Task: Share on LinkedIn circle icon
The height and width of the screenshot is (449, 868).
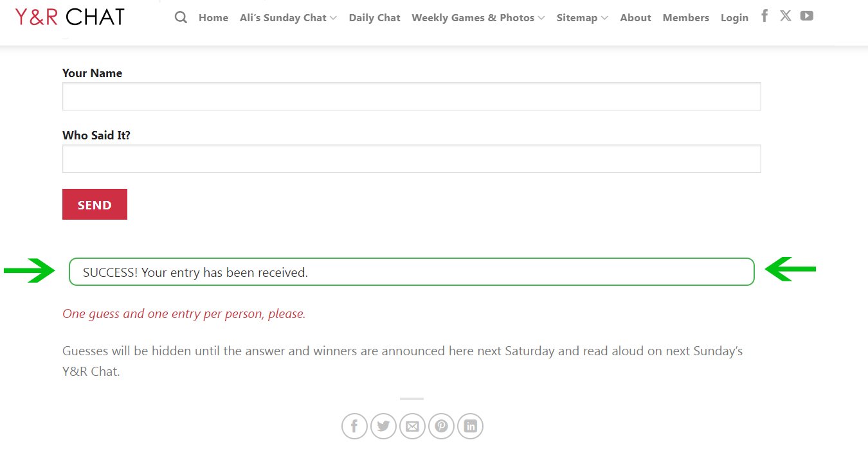Action: [x=471, y=427]
